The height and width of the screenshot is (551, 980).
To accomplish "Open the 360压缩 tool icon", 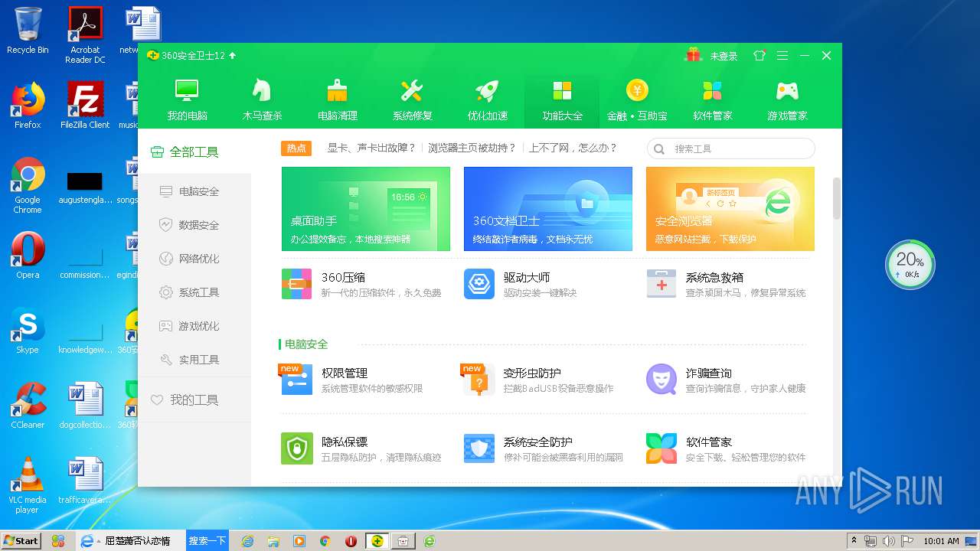I will click(x=296, y=284).
